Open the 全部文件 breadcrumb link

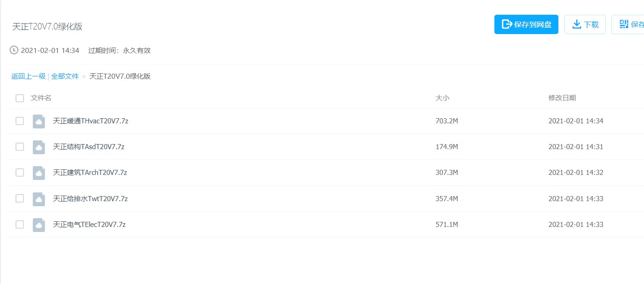coord(65,76)
